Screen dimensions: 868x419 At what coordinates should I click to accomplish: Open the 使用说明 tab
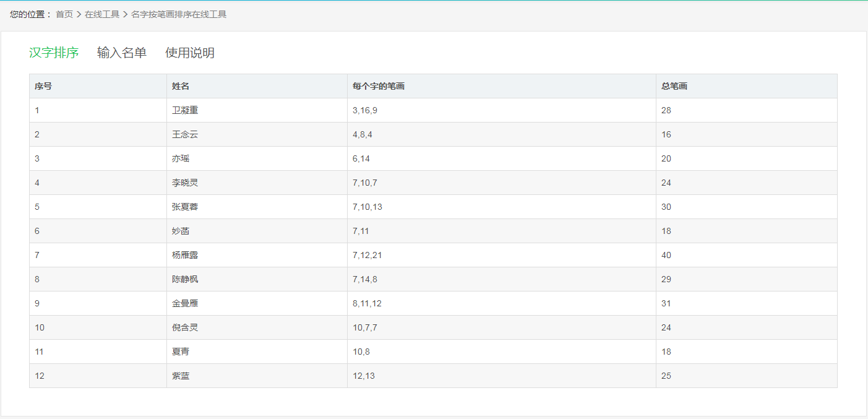[189, 53]
